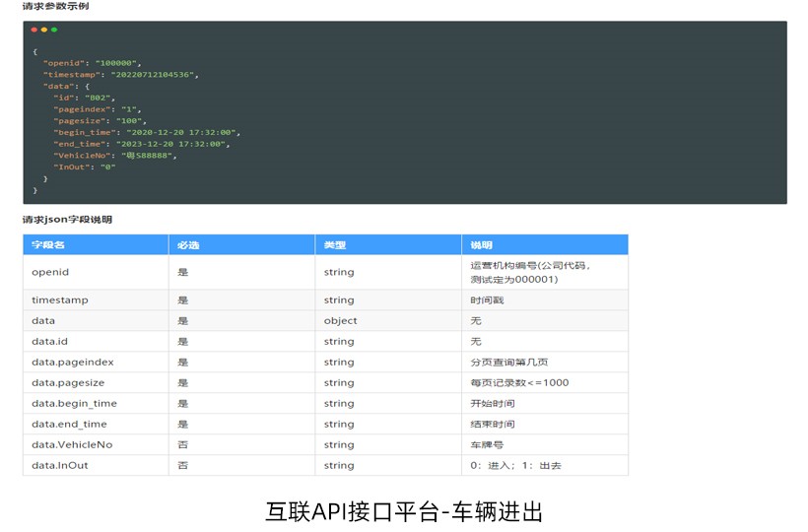Click the "data.InOut" table cell
The image size is (808, 532).
coord(59,465)
